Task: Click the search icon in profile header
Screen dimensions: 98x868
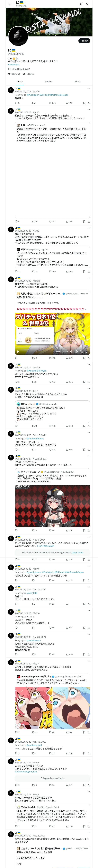Action: [88, 4]
